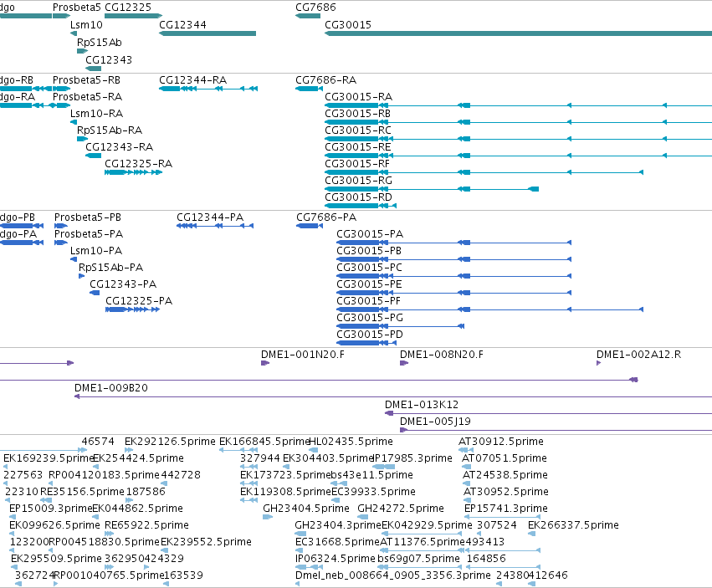Select protein Prosbeta5-PA
Image resolution: width=712 pixels, height=588 pixels.
(x=61, y=243)
